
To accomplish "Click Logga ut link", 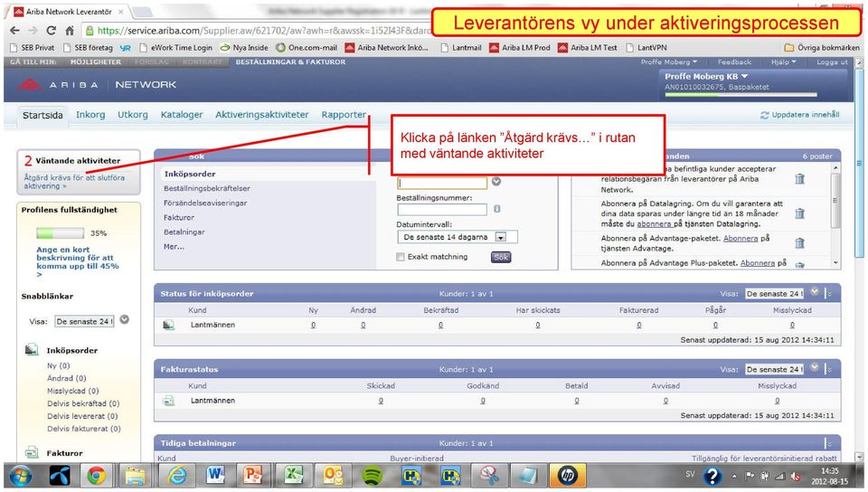I will pos(832,62).
